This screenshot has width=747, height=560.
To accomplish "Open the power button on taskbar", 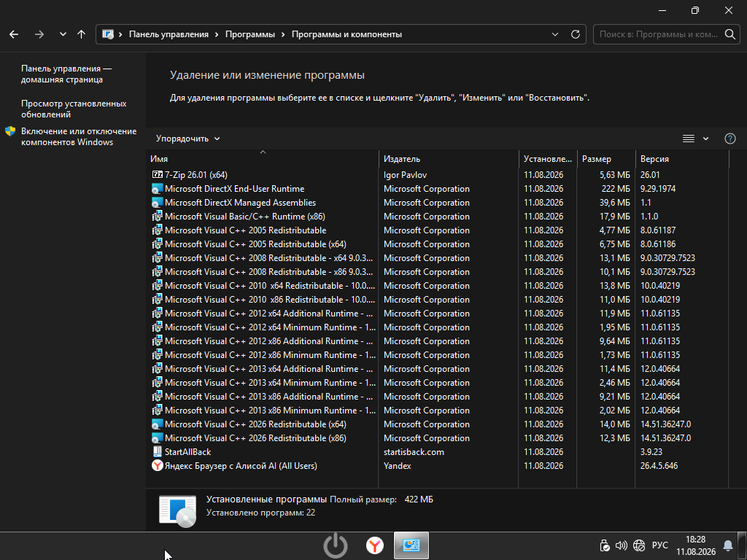I will tap(336, 545).
